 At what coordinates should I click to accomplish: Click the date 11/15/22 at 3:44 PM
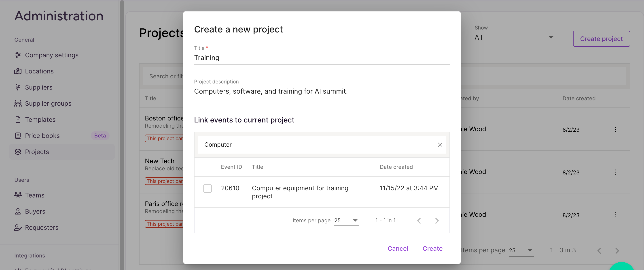click(x=409, y=188)
